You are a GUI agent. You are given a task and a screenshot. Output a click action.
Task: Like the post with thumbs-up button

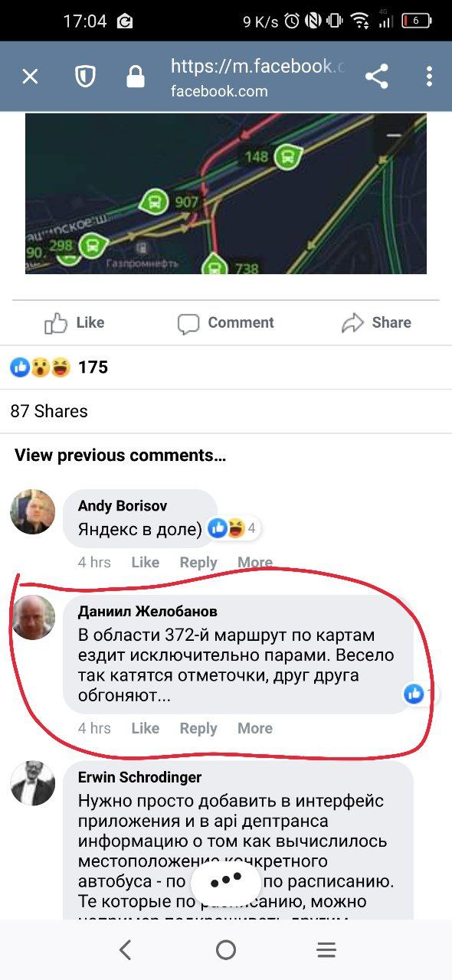pyautogui.click(x=74, y=323)
